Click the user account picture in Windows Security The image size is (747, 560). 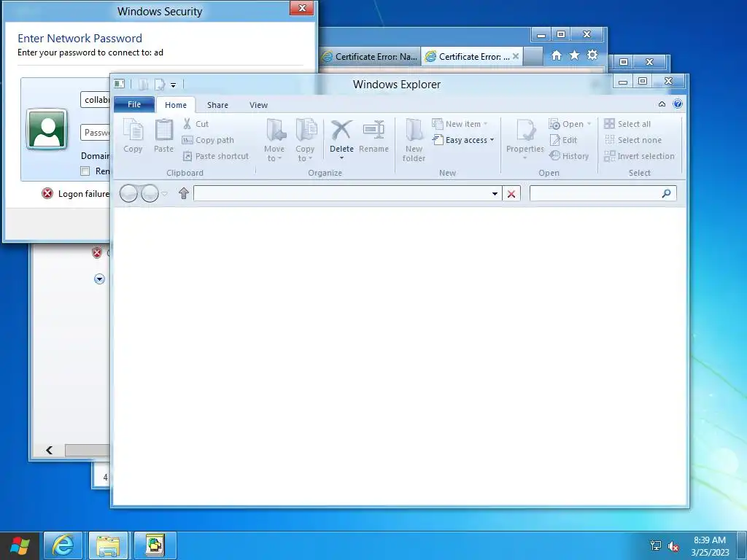47,129
